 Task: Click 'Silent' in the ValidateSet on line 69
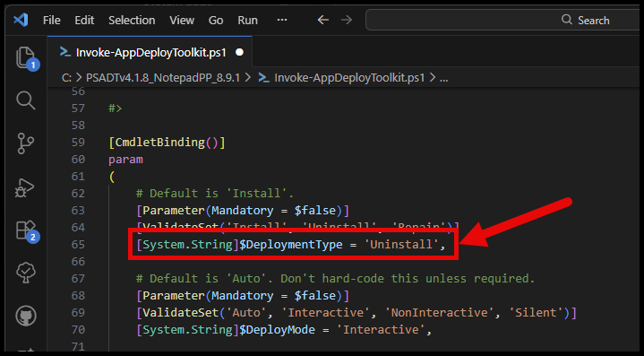pyautogui.click(x=536, y=313)
